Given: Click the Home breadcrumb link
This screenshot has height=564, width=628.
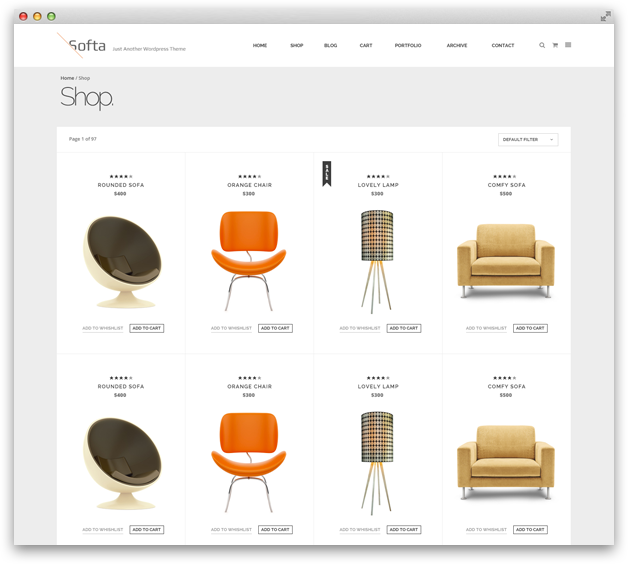Looking at the screenshot, I should coord(67,78).
